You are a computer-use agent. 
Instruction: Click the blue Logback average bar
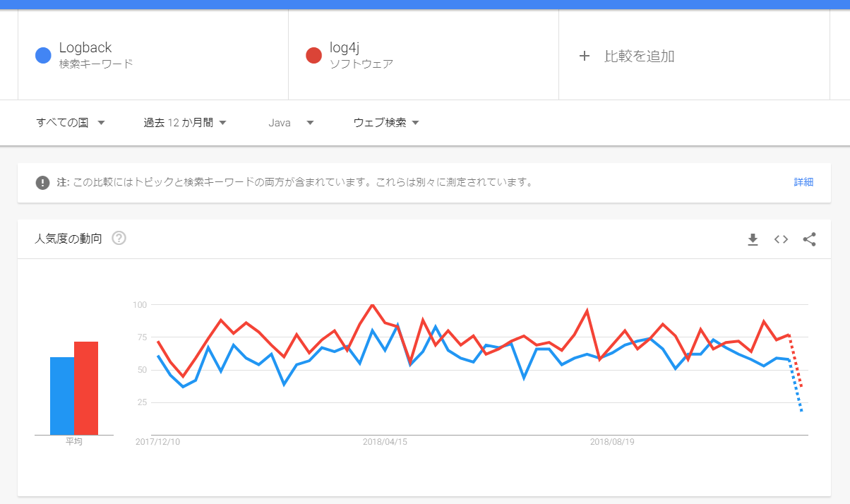[62, 396]
